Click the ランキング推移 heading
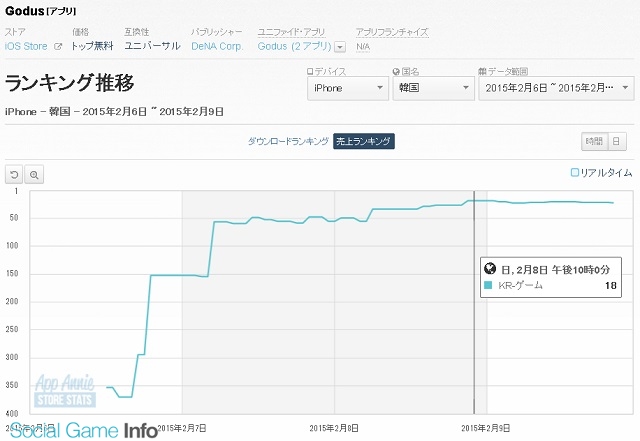Viewport: 640px width, 441px height. click(x=69, y=83)
